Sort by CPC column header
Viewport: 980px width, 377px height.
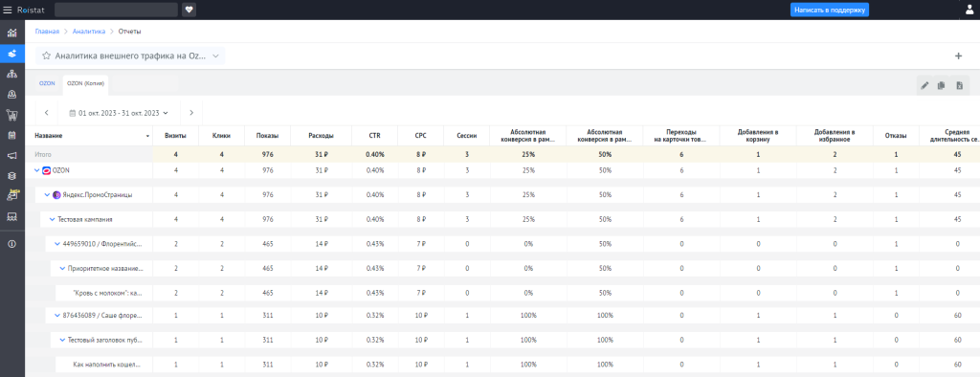tap(421, 136)
